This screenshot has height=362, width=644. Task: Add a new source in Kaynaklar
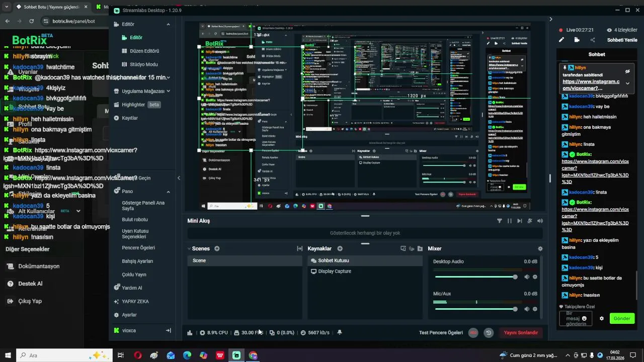tap(340, 248)
